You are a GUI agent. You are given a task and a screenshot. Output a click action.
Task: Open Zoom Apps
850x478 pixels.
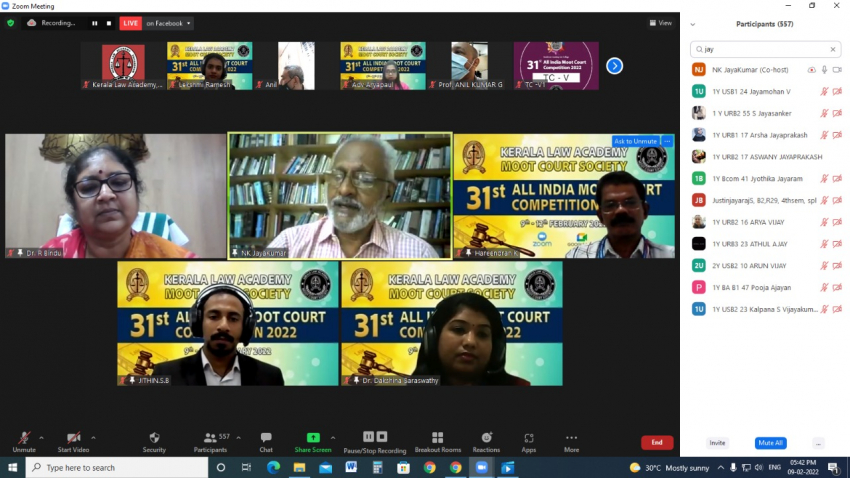pos(529,442)
